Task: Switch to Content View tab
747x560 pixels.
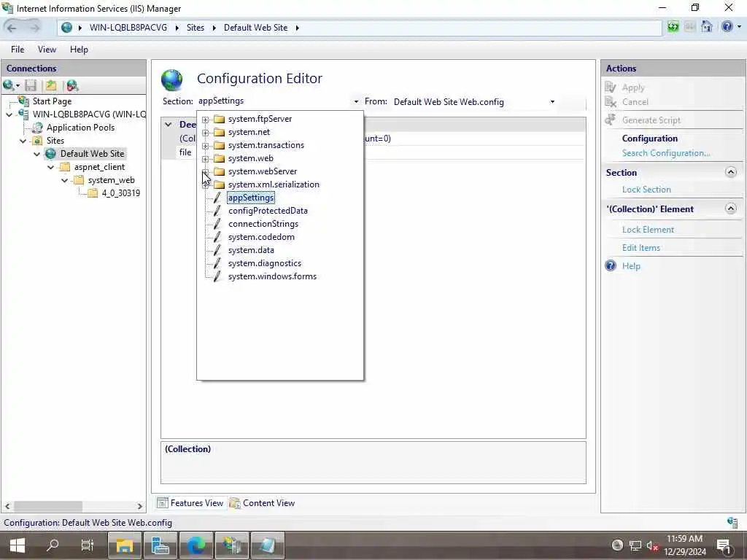Action: tap(263, 503)
